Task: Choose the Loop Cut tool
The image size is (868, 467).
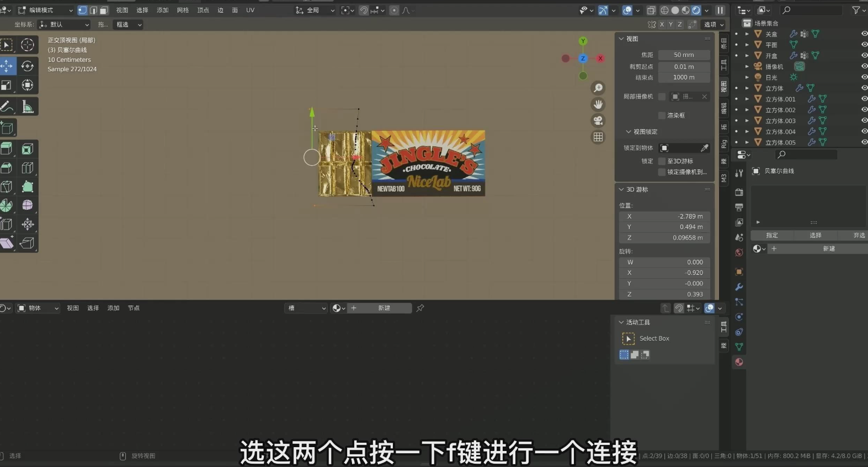Action: pyautogui.click(x=27, y=168)
